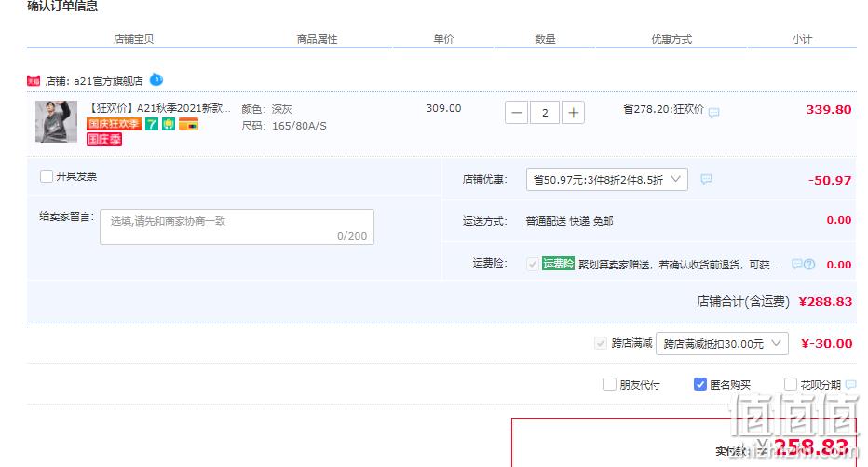The image size is (868, 467).
Task: Click the size text 165/80A/S
Action: (299, 126)
